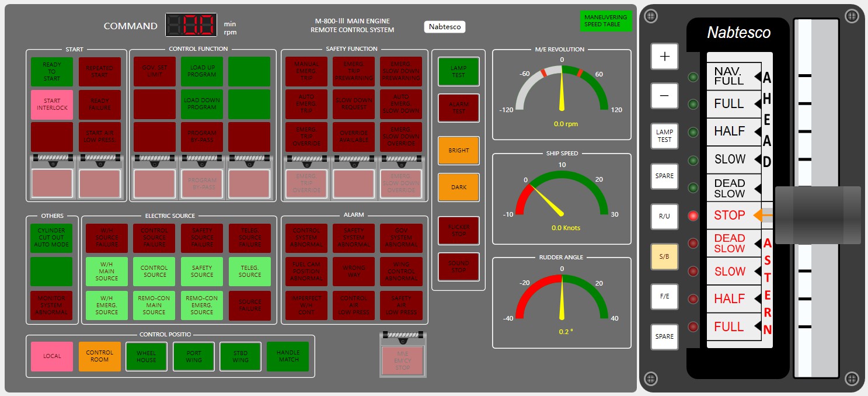Click the Alarm Test button
This screenshot has width=868, height=396.
pyautogui.click(x=459, y=108)
